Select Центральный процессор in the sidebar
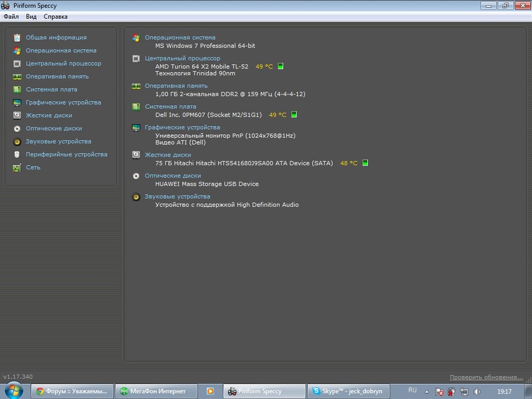The image size is (532, 399). coord(63,63)
